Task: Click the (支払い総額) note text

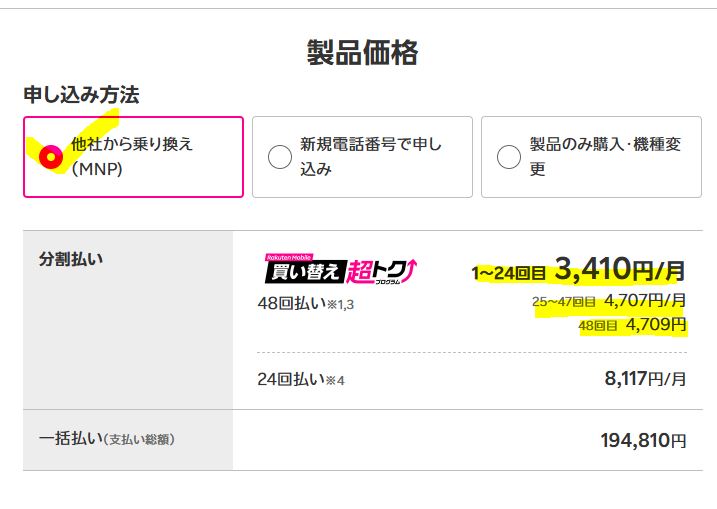Action: [x=146, y=440]
